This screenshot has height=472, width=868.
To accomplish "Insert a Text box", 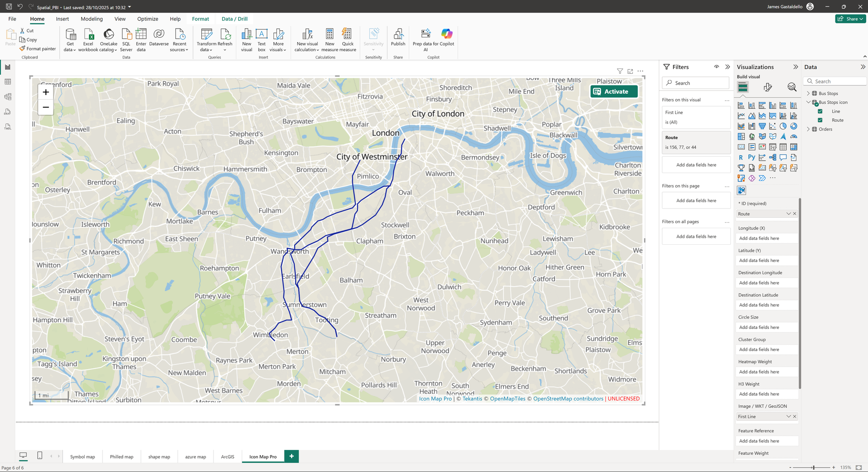I will 261,34.
